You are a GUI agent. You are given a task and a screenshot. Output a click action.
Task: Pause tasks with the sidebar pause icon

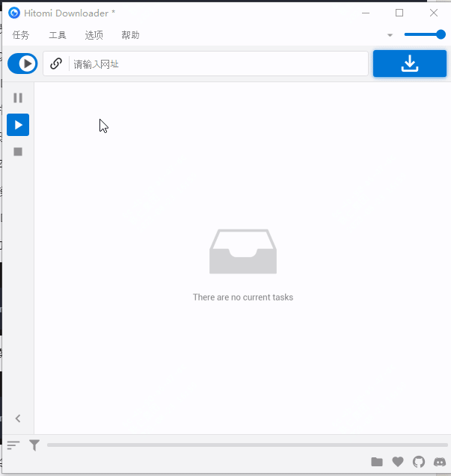(x=18, y=98)
